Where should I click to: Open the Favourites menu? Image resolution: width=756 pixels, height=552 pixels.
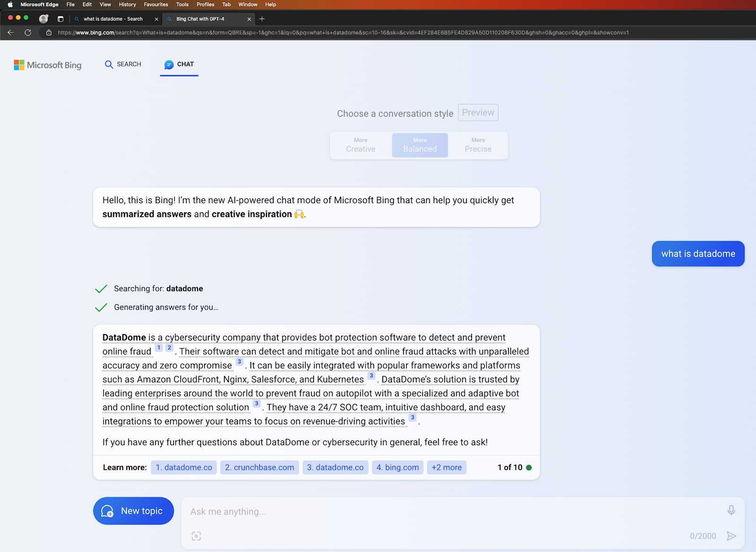tap(156, 4)
